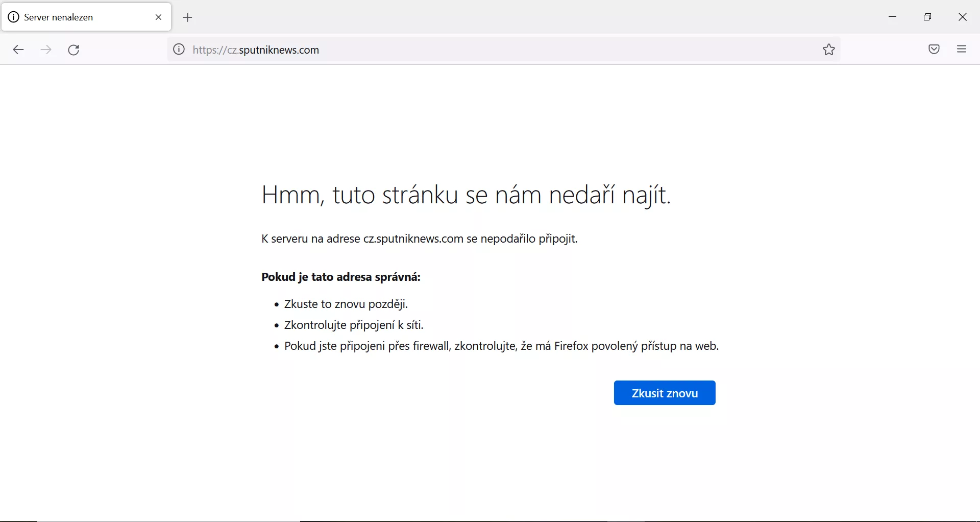Image resolution: width=980 pixels, height=522 pixels.
Task: Close the browser window
Action: (963, 17)
